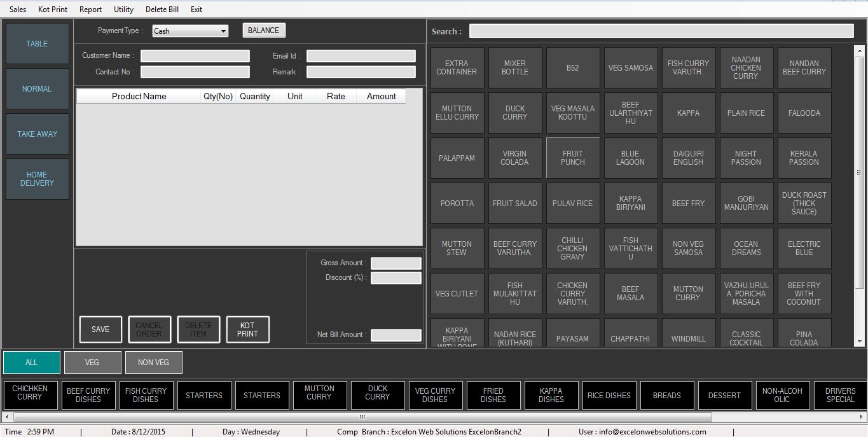Select HOME DELIVERY order mode
This screenshot has height=437, width=868.
point(37,179)
